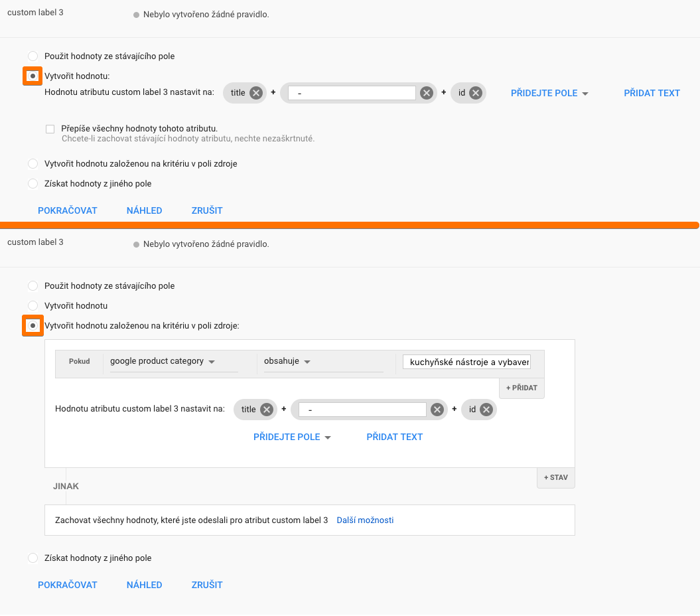Expand lower 'PŘIDEJTE POLE' dropdown

pos(292,437)
